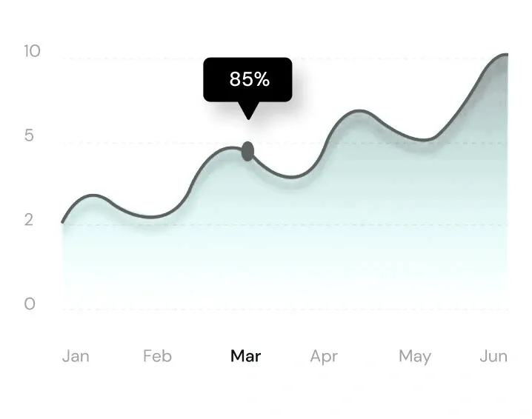Click the curve's peak near Jun
This screenshot has width=532, height=419.
(x=505, y=54)
